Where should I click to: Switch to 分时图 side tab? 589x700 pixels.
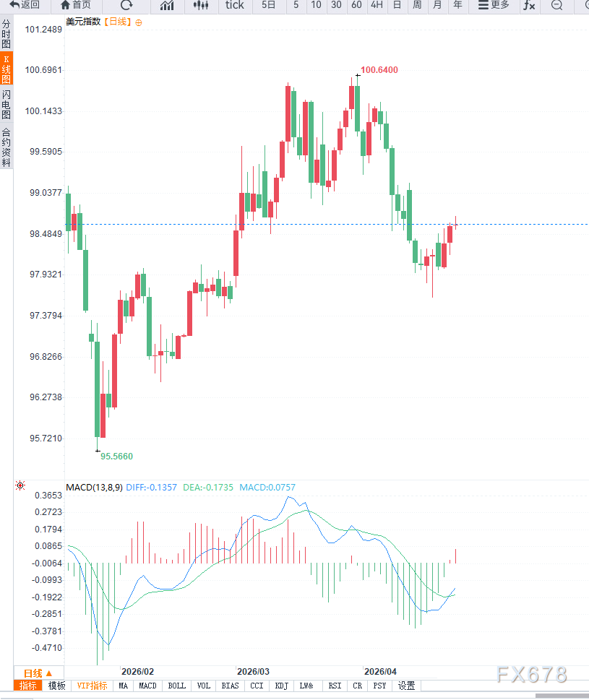(7, 34)
